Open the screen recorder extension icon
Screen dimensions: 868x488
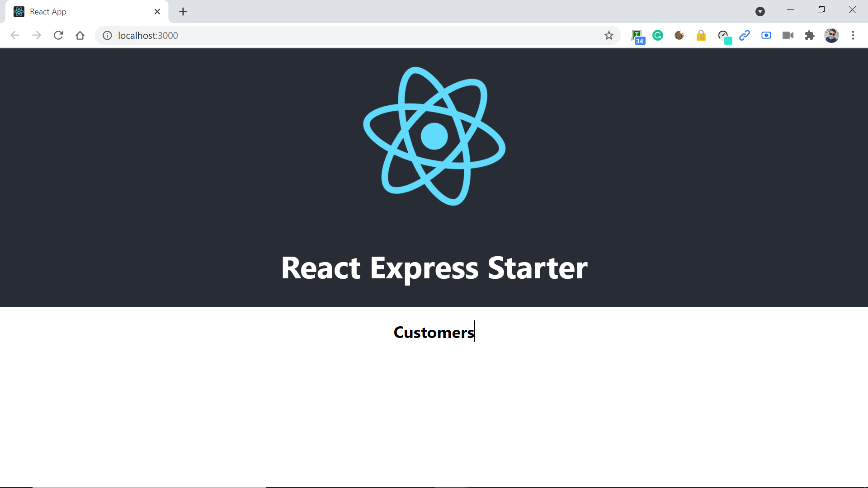(766, 35)
